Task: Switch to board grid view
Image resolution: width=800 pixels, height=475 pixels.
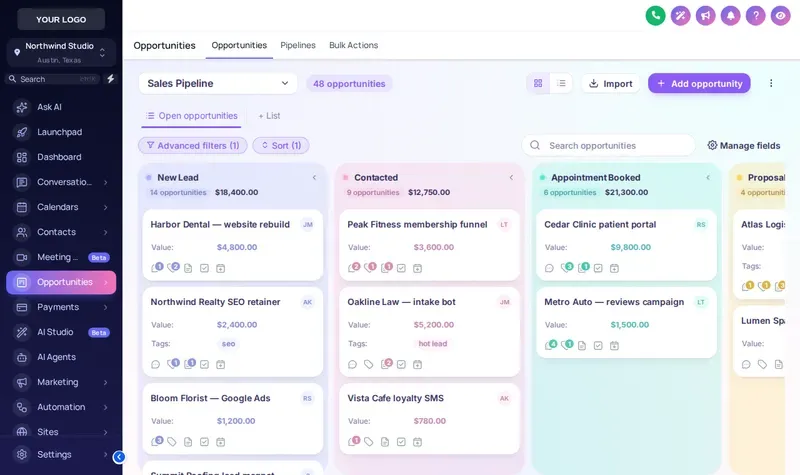Action: coord(538,83)
